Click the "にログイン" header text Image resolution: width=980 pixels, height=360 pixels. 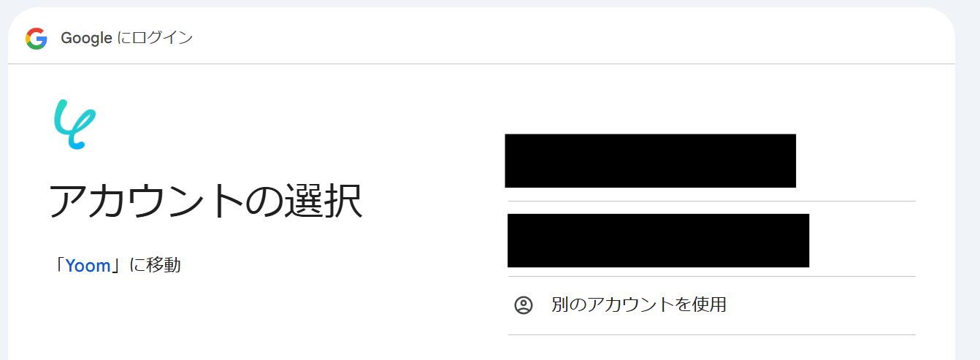click(155, 38)
